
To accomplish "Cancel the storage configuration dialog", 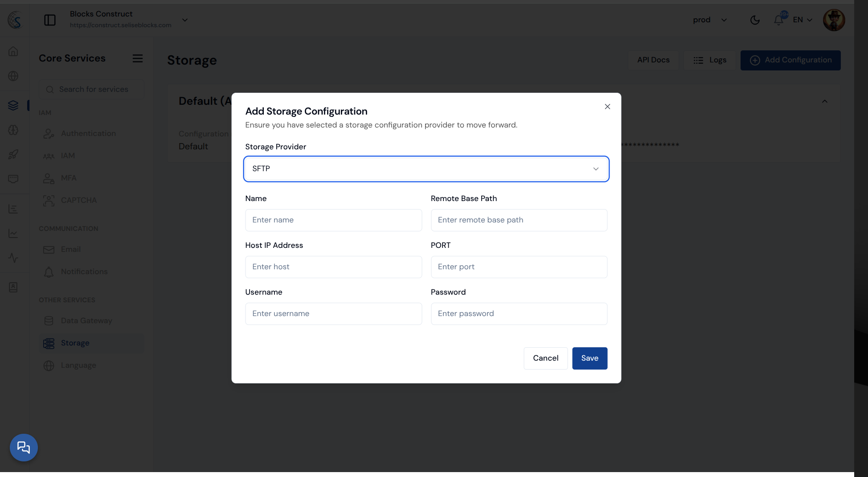I will coord(545,358).
